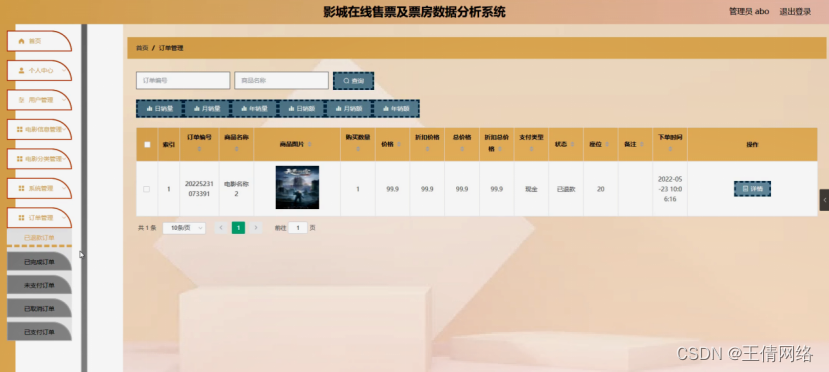The image size is (829, 372).
Task: Sort the table by 折扣价格 column
Action: click(x=427, y=150)
